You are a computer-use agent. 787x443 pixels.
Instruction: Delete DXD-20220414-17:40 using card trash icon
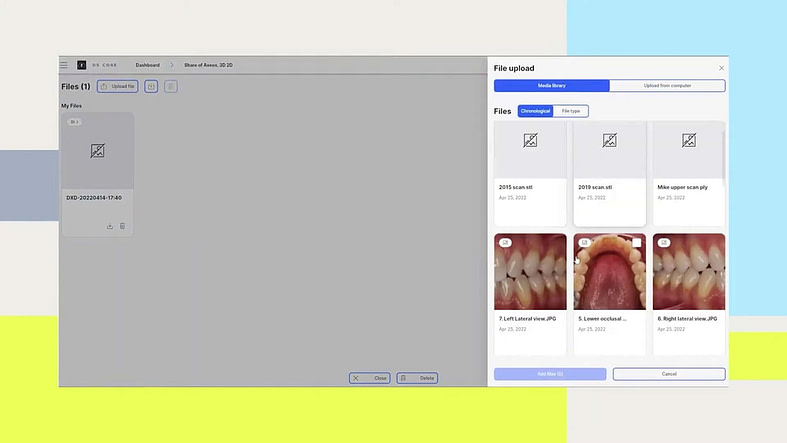122,226
